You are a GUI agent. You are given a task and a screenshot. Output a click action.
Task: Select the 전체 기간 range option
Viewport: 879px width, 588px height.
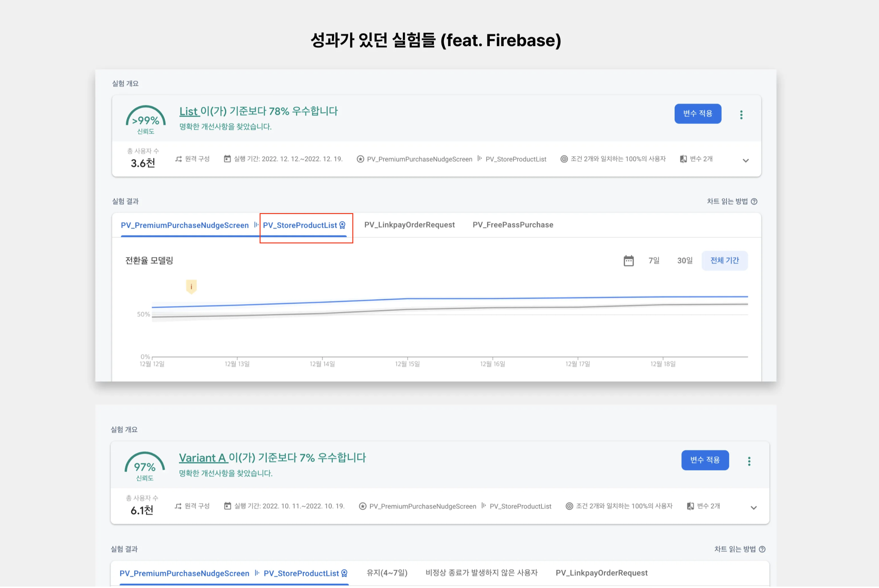(725, 261)
